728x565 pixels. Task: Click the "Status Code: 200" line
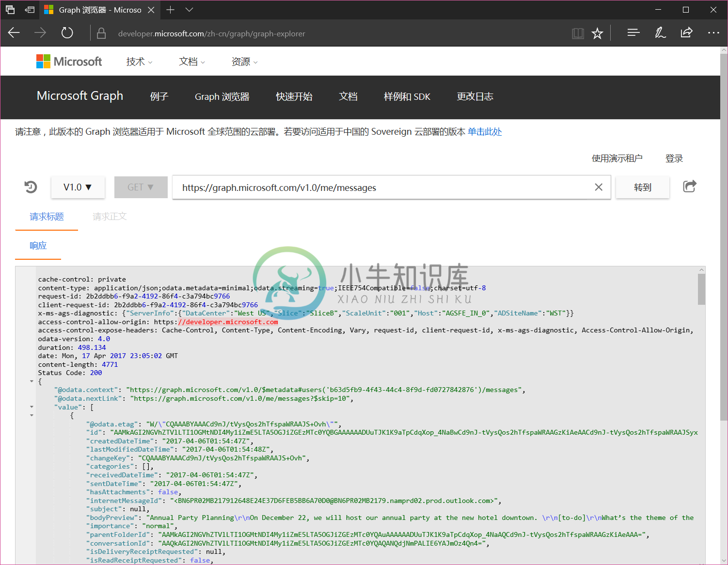(70, 373)
